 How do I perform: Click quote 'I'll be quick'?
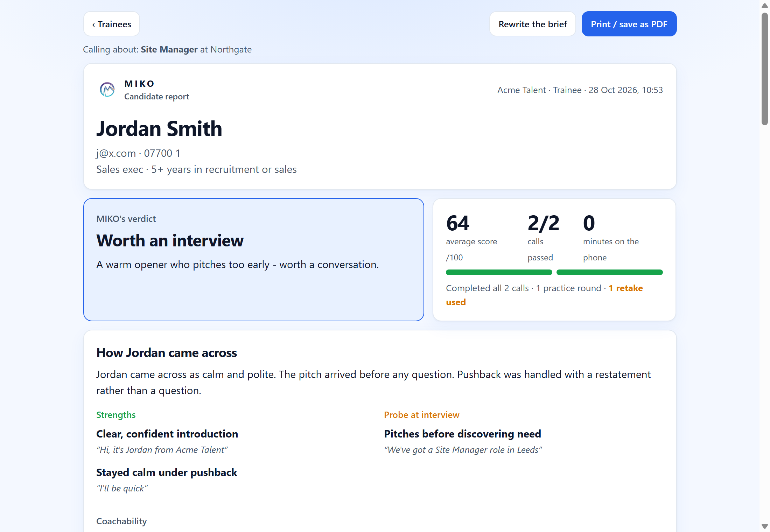coord(122,488)
